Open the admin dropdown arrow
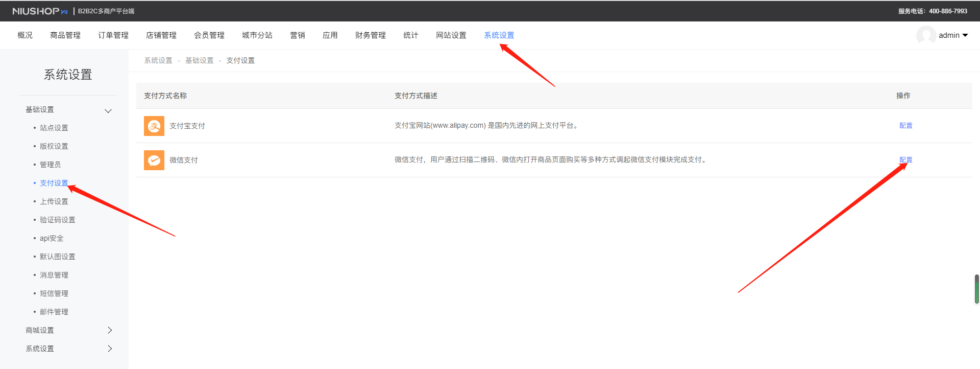Image resolution: width=980 pixels, height=369 pixels. click(965, 35)
